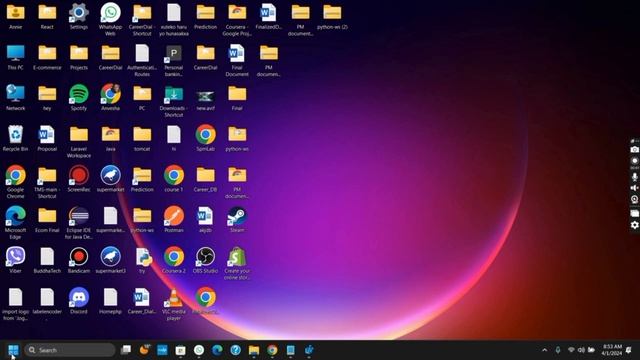Open the notification bell in taskbar
This screenshot has height=360, width=640.
[x=629, y=350]
